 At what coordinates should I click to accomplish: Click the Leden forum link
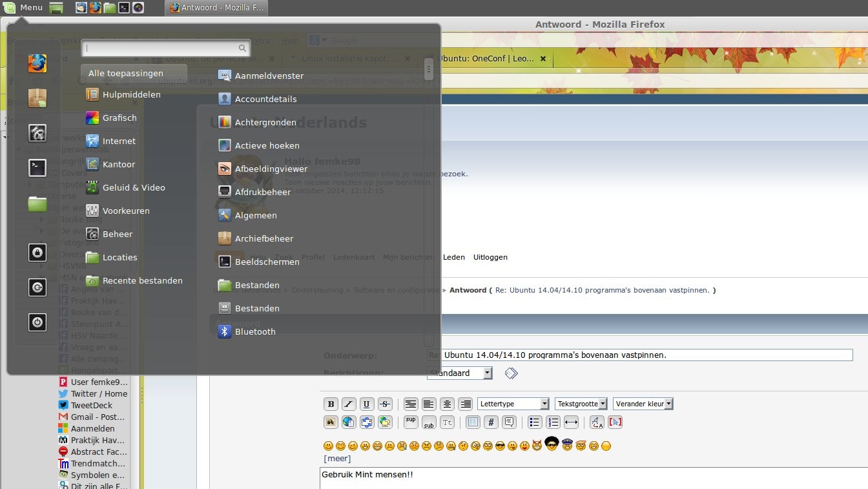pyautogui.click(x=453, y=257)
